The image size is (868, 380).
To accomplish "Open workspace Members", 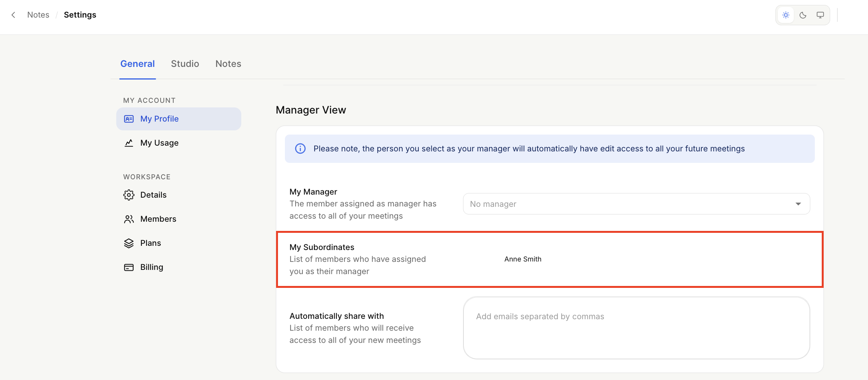I will point(179,219).
